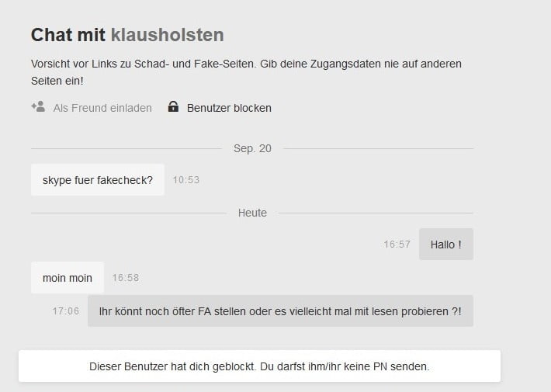The height and width of the screenshot is (392, 551).
Task: Select the 'skype fuer fakecheck?' message bubble
Action: coord(98,180)
